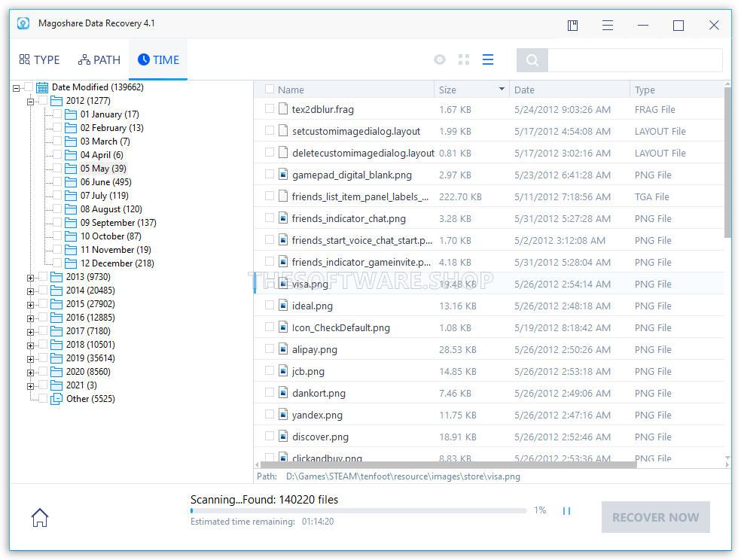Collapse the 2012 tree node
Viewport: 741px width, 560px height.
point(30,102)
